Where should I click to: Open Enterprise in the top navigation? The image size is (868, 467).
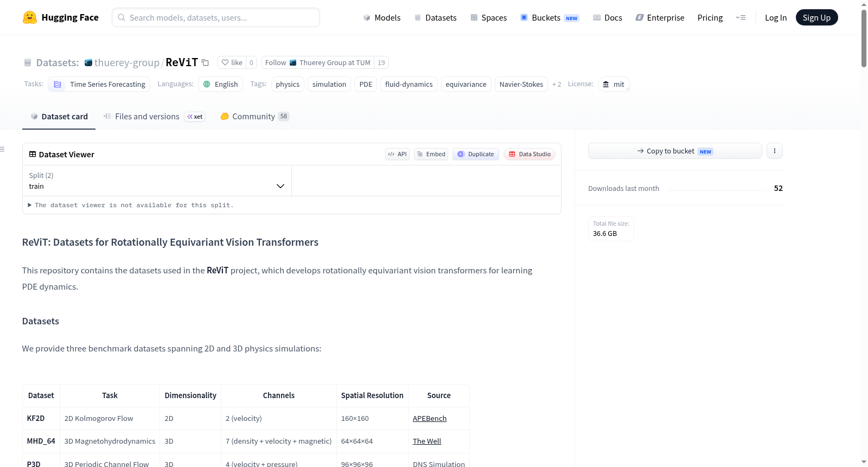pos(660,17)
